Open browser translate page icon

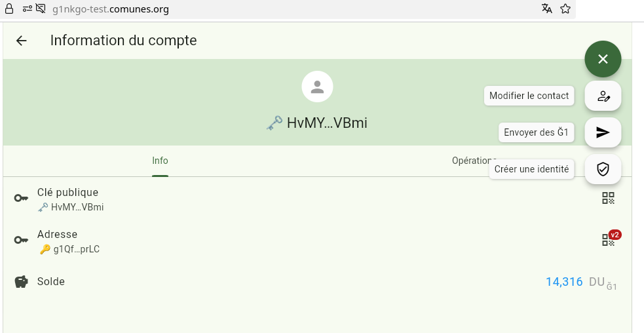(547, 9)
